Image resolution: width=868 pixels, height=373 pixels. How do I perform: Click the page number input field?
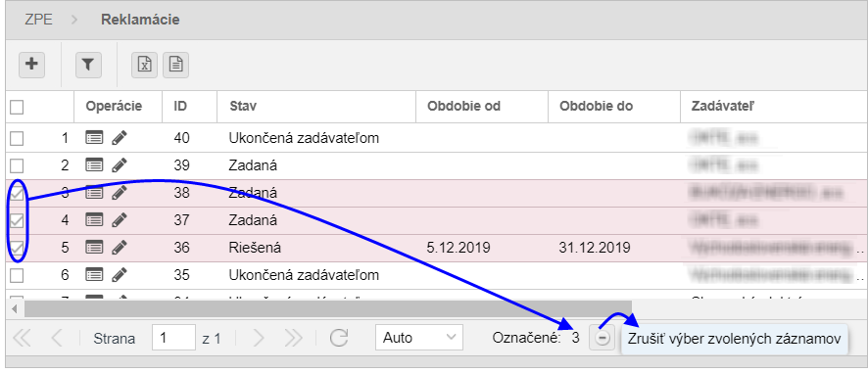pyautogui.click(x=173, y=338)
